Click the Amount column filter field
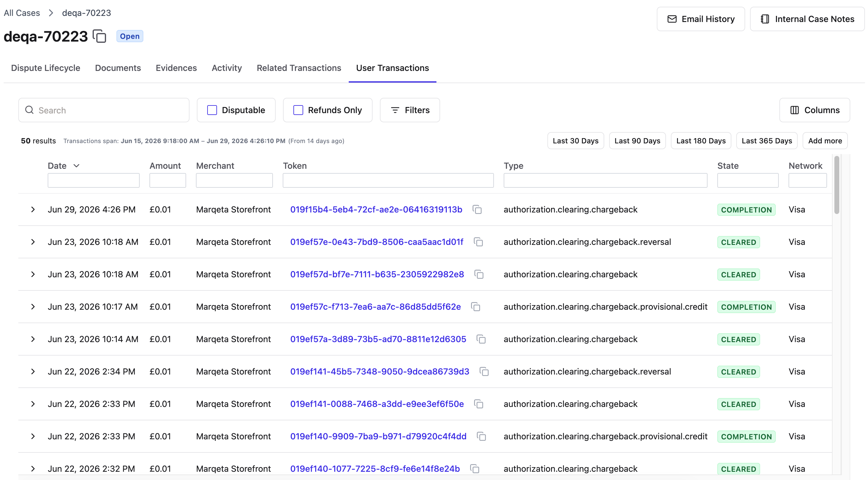 point(167,180)
